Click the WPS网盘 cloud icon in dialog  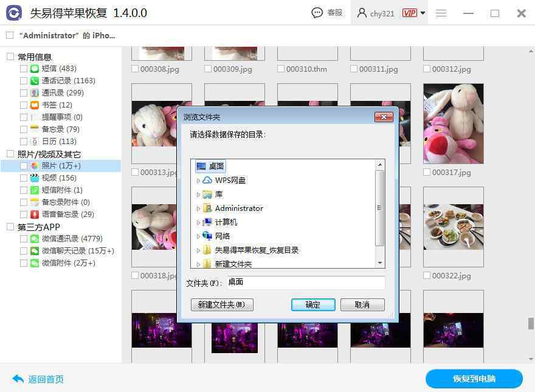pos(207,180)
